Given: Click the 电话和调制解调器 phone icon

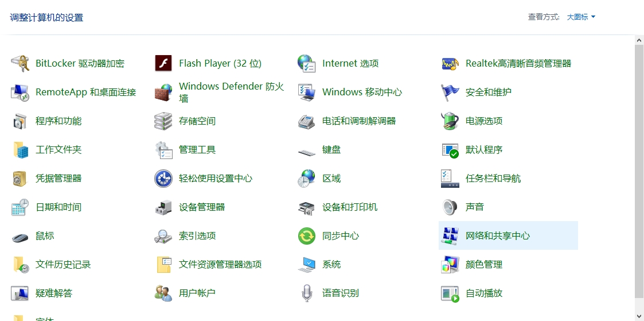Looking at the screenshot, I should tap(306, 121).
